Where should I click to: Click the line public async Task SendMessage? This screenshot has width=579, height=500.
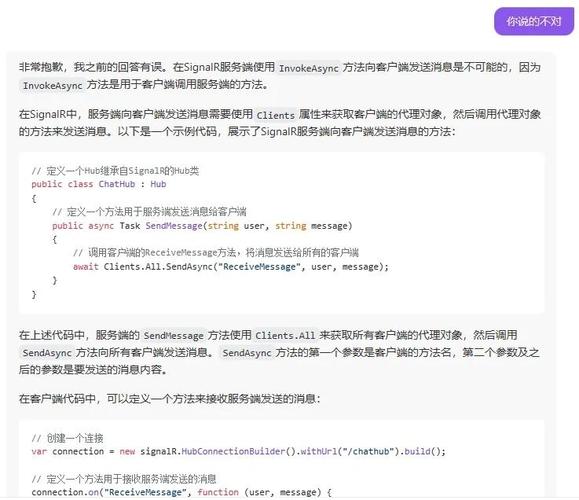tap(202, 226)
